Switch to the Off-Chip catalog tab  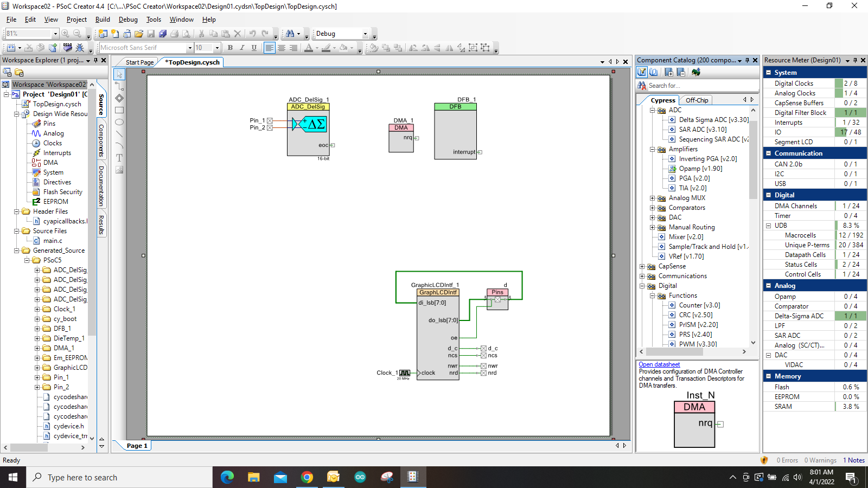[x=697, y=100]
